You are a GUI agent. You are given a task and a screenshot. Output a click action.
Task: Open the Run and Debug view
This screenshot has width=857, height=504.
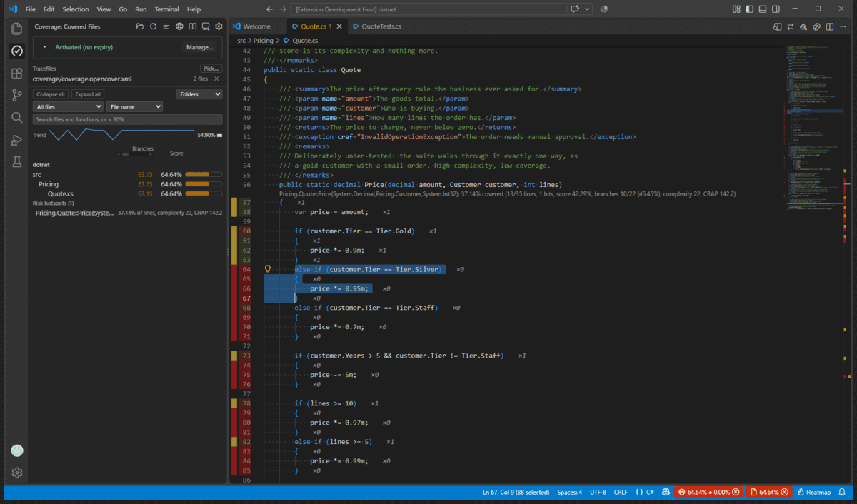17,140
